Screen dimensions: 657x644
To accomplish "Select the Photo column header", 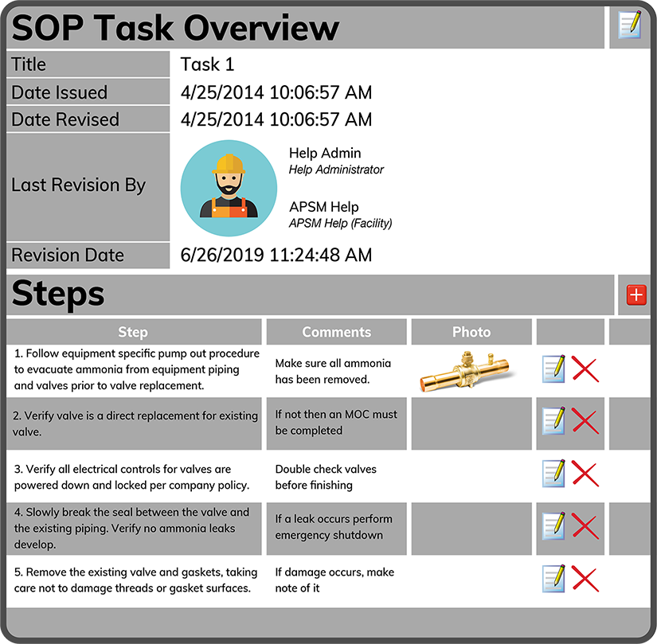I will click(x=471, y=332).
